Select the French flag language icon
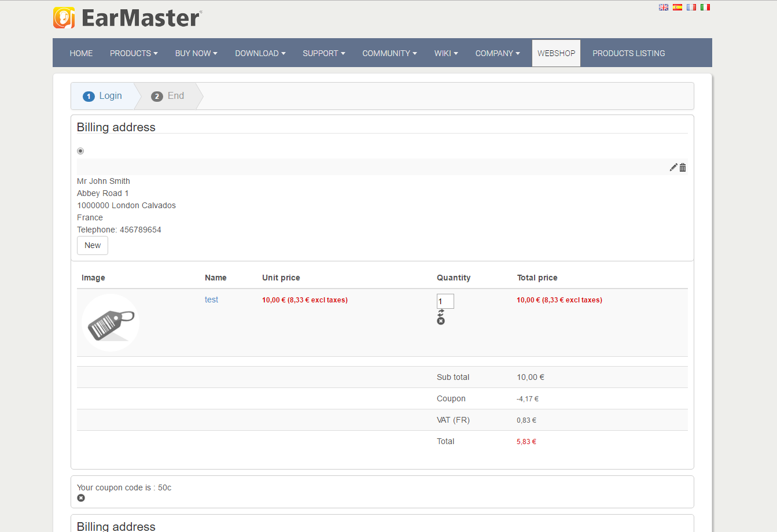Image resolution: width=777 pixels, height=532 pixels. coord(691,8)
